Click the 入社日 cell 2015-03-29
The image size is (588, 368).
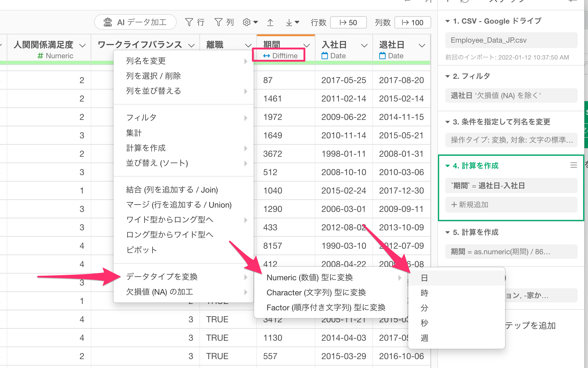click(344, 356)
